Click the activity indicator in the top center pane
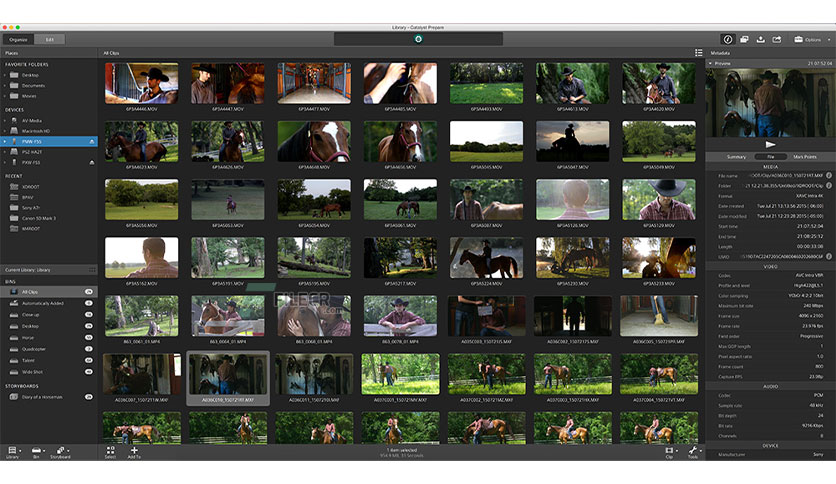The image size is (836, 484). 419,39
